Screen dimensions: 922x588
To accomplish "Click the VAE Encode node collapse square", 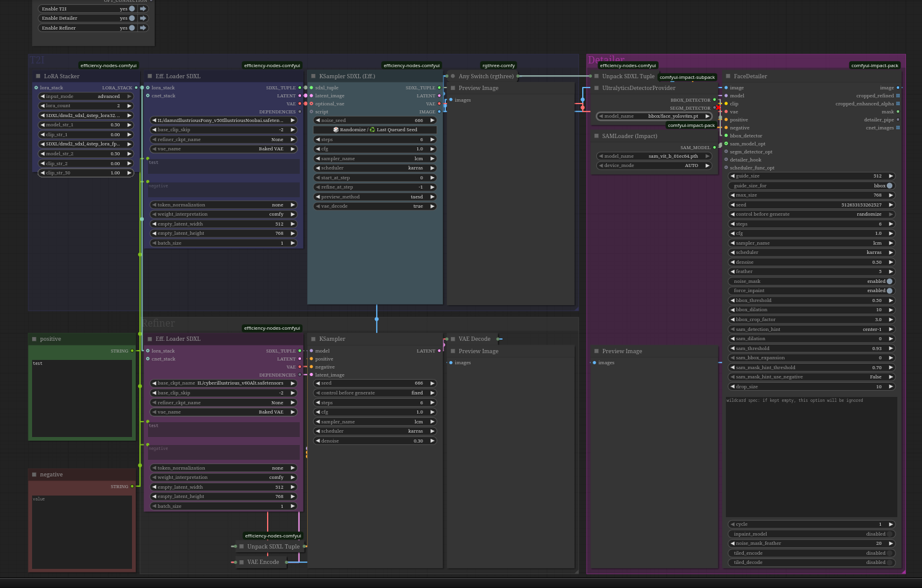I will pos(241,562).
